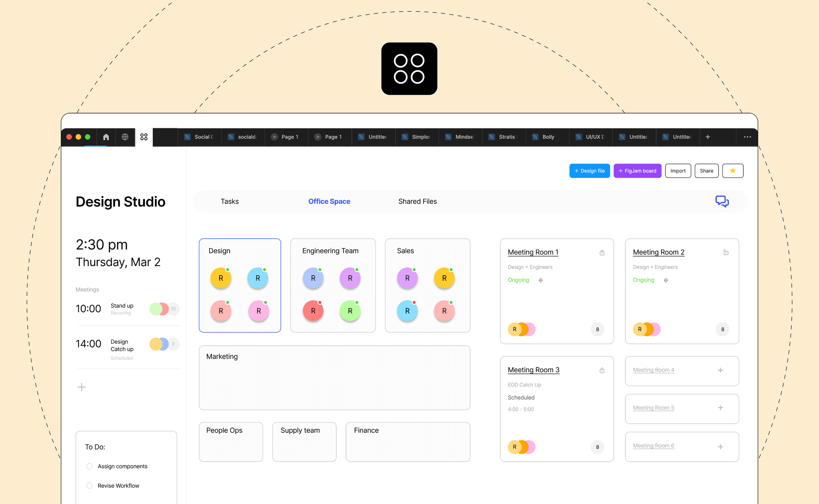The width and height of the screenshot is (819, 504).
Task: Open the chat bubbles icon
Action: click(x=722, y=201)
